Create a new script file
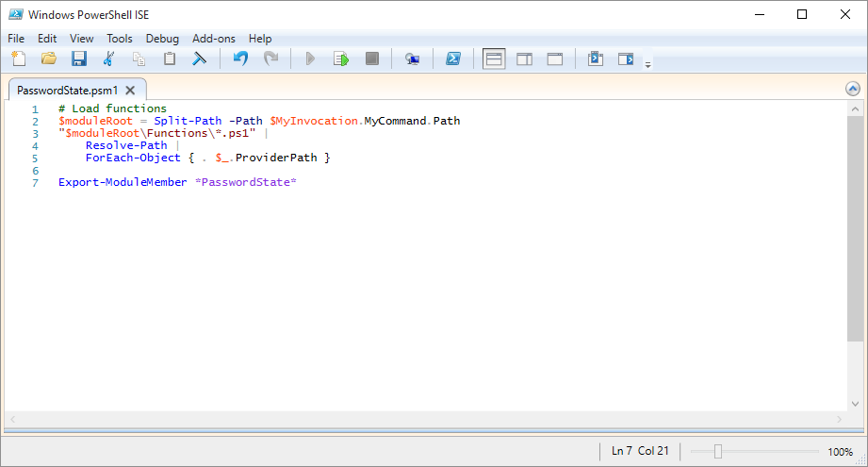Image resolution: width=868 pixels, height=467 pixels. [19, 58]
